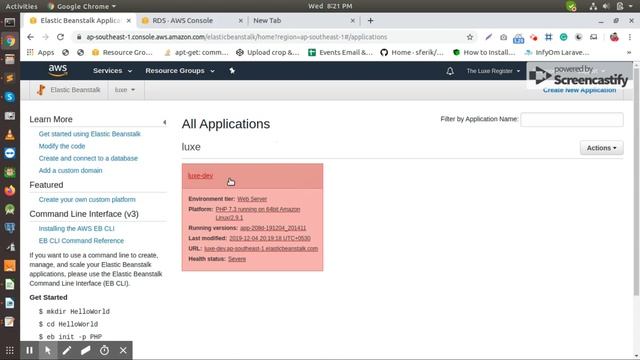This screenshot has height=360, width=640.
Task: Collapse the Learn More sidebar arrow
Action: click(164, 122)
